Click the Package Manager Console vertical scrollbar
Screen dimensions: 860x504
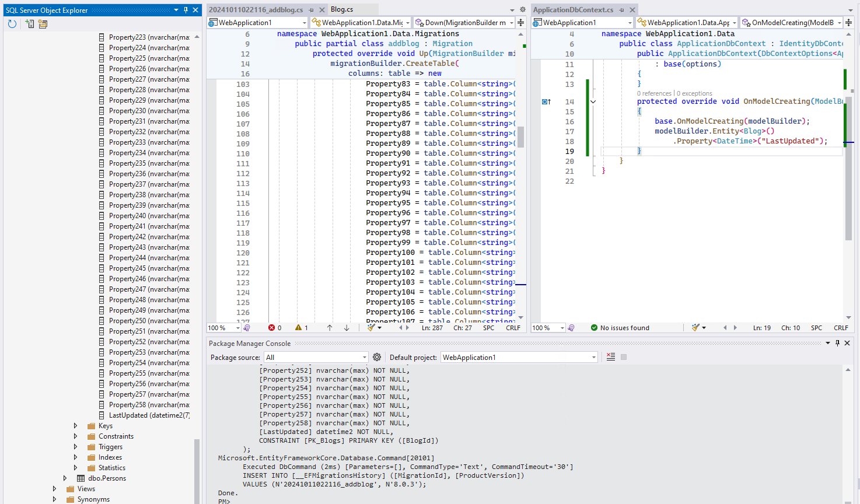pyautogui.click(x=848, y=435)
